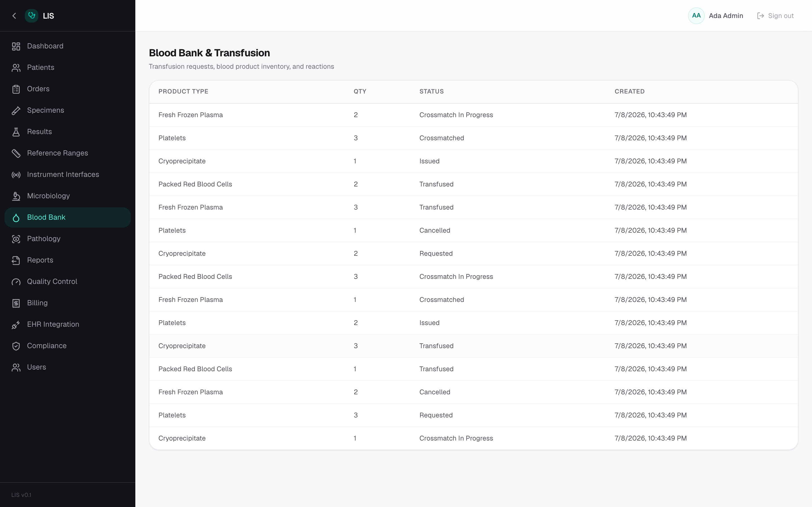Click the Compliance shield icon
Viewport: 812px width, 507px height.
pyautogui.click(x=16, y=346)
